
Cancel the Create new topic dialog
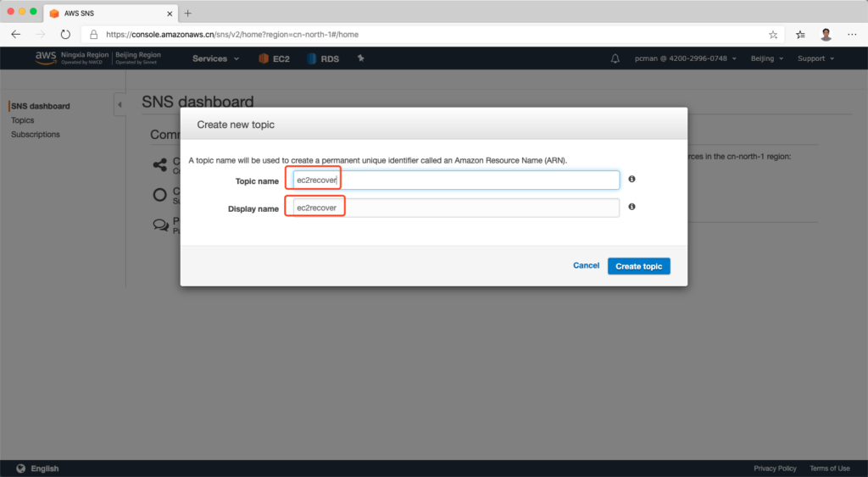click(586, 266)
